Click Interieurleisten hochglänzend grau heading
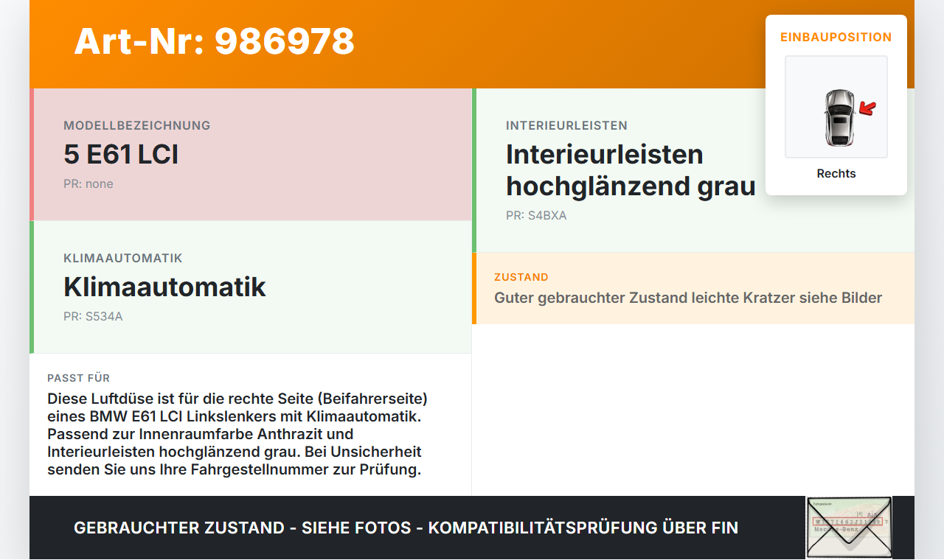 (631, 170)
